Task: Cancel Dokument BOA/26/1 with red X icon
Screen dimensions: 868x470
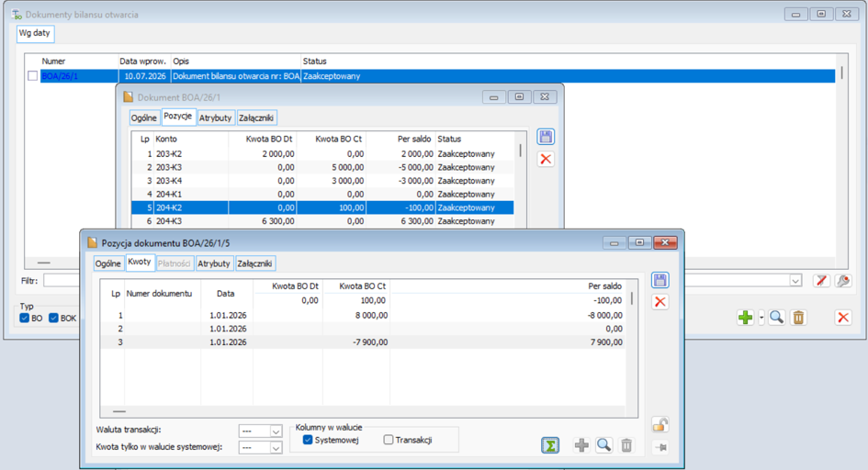Action: point(546,159)
